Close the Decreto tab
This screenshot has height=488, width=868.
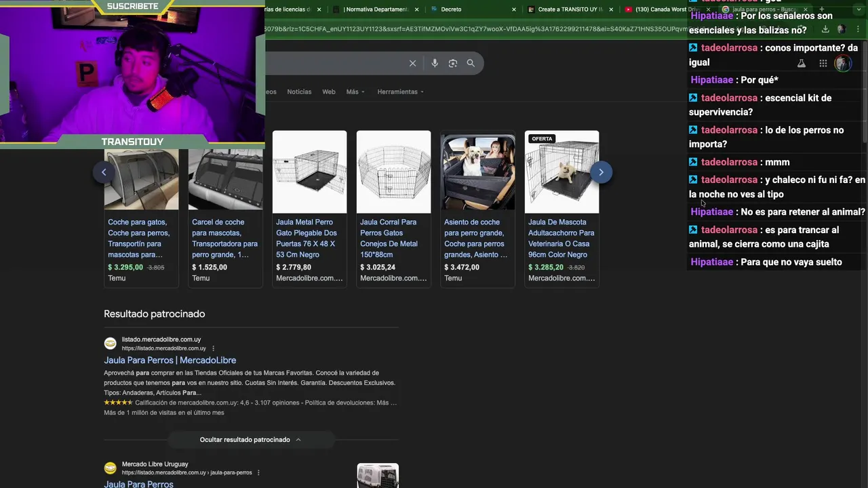(513, 9)
